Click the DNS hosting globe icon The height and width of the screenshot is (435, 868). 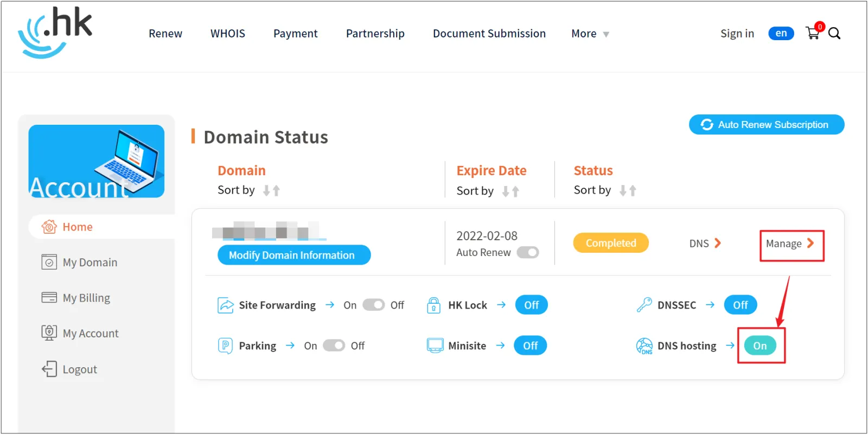(644, 346)
